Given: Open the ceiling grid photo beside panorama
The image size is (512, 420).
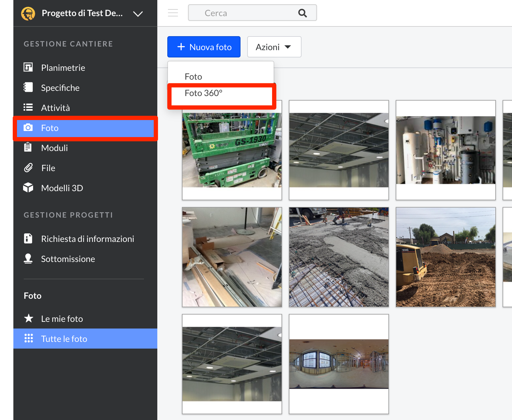Looking at the screenshot, I should (232, 364).
